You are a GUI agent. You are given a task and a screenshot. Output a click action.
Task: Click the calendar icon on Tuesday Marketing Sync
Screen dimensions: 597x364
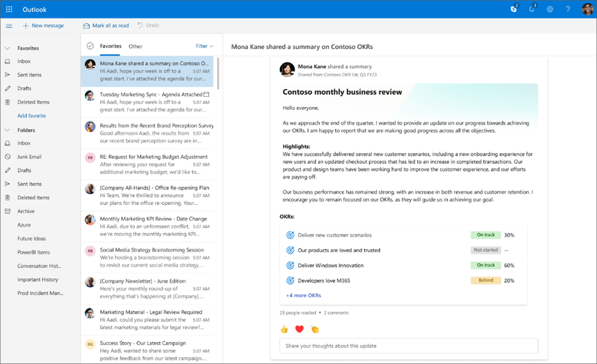point(206,94)
